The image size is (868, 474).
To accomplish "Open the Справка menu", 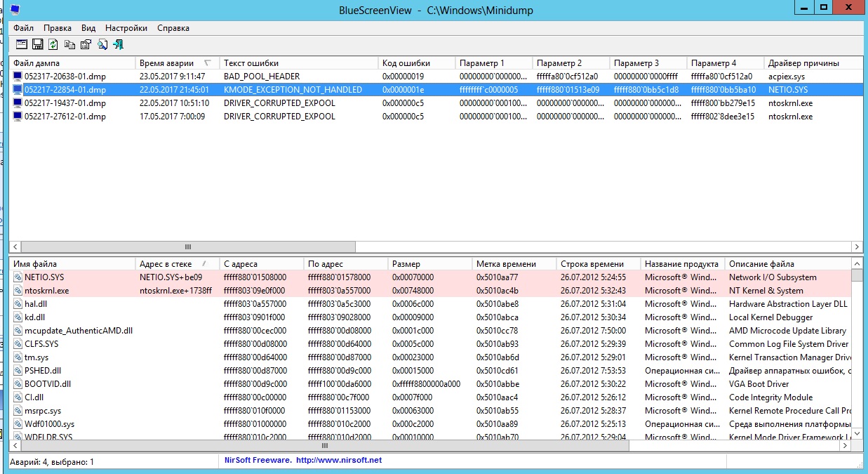I will [x=173, y=28].
